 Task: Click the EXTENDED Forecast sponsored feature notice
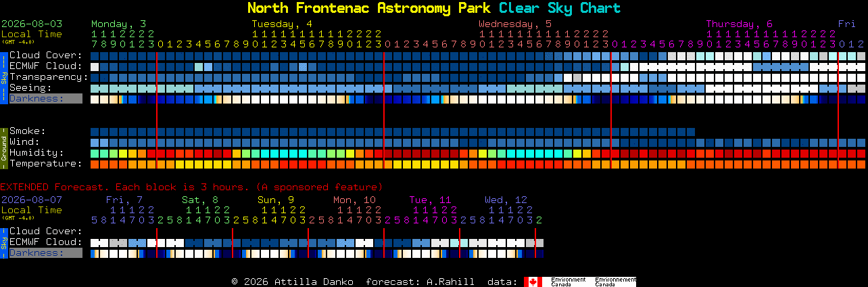pos(191,187)
